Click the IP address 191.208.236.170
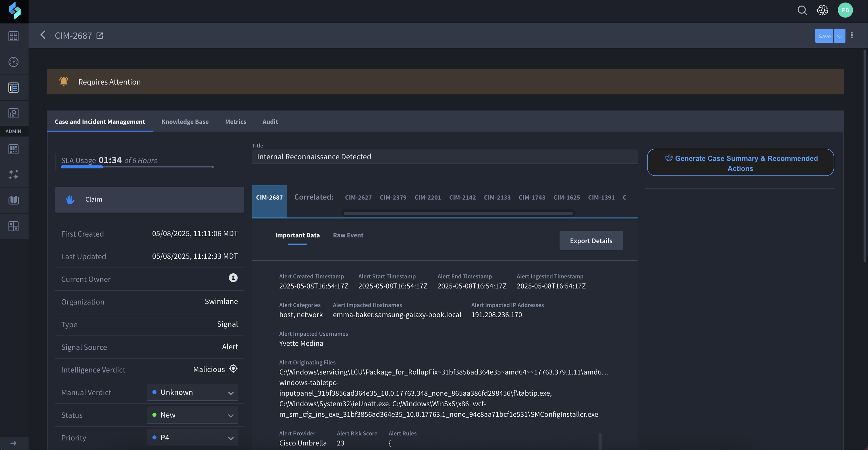 (x=496, y=314)
